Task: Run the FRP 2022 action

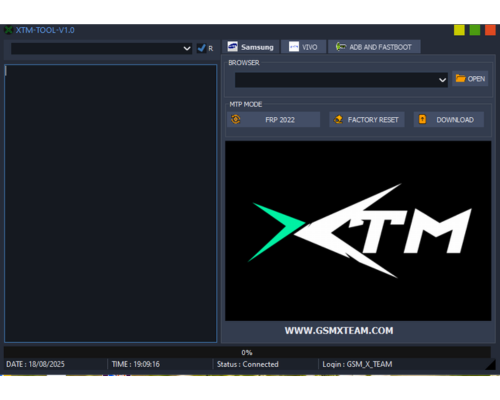Action: click(x=273, y=120)
